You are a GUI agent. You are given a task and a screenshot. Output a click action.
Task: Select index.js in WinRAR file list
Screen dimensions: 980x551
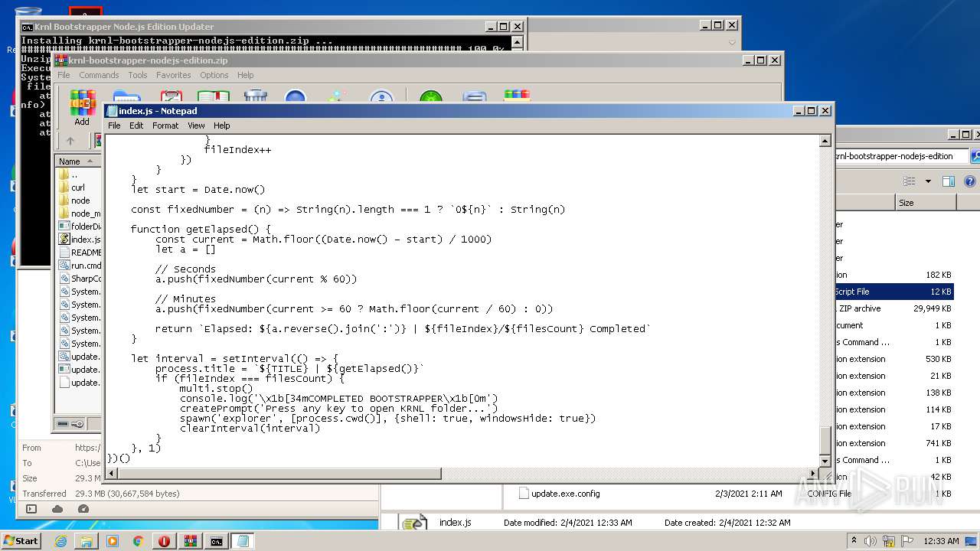(x=80, y=240)
